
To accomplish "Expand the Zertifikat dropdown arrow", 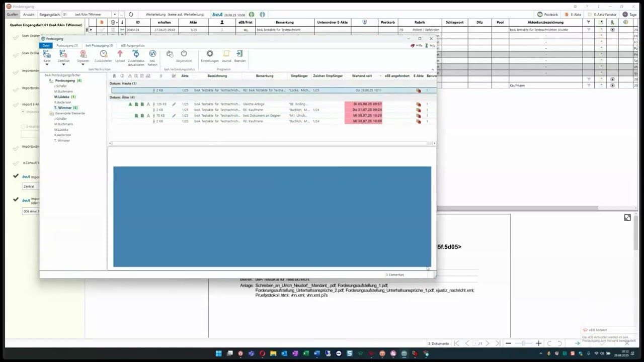I will pos(63,64).
